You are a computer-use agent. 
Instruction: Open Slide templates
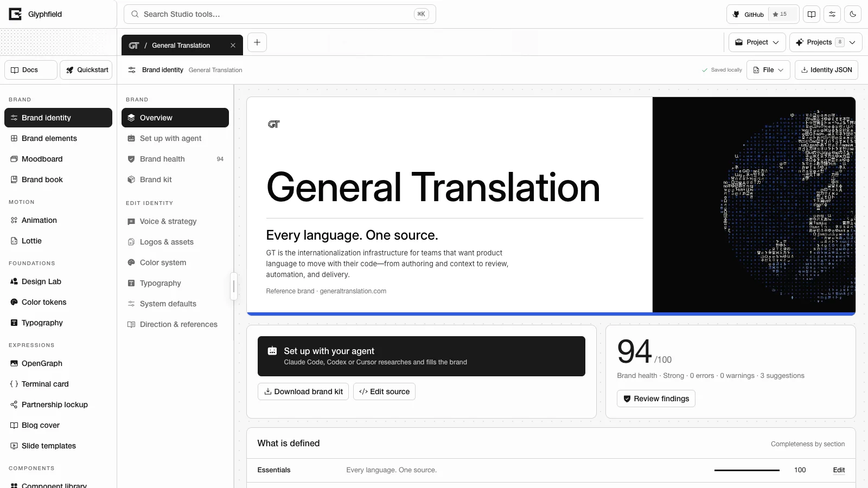coord(58,446)
